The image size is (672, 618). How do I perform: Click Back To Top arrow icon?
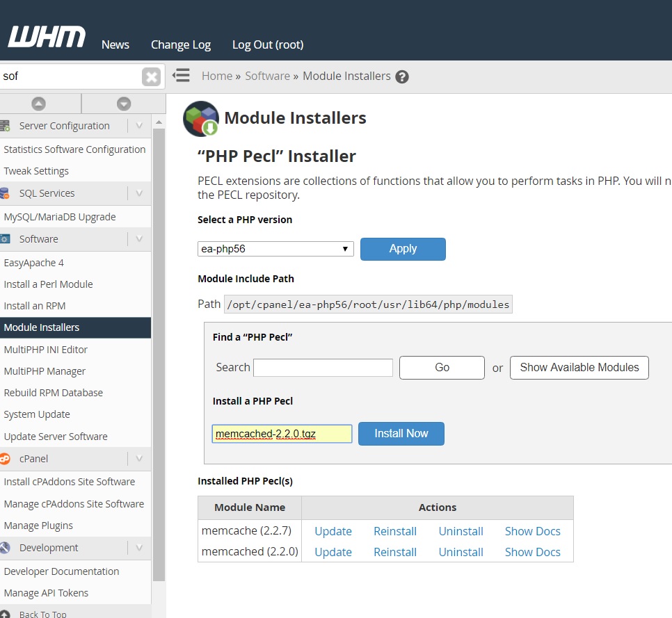point(5,614)
